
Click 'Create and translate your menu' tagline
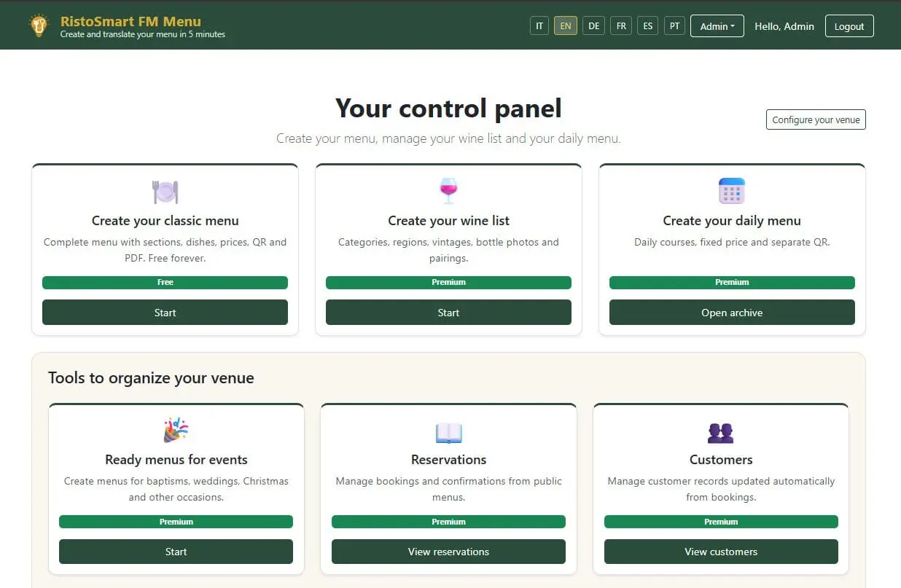pyautogui.click(x=143, y=34)
